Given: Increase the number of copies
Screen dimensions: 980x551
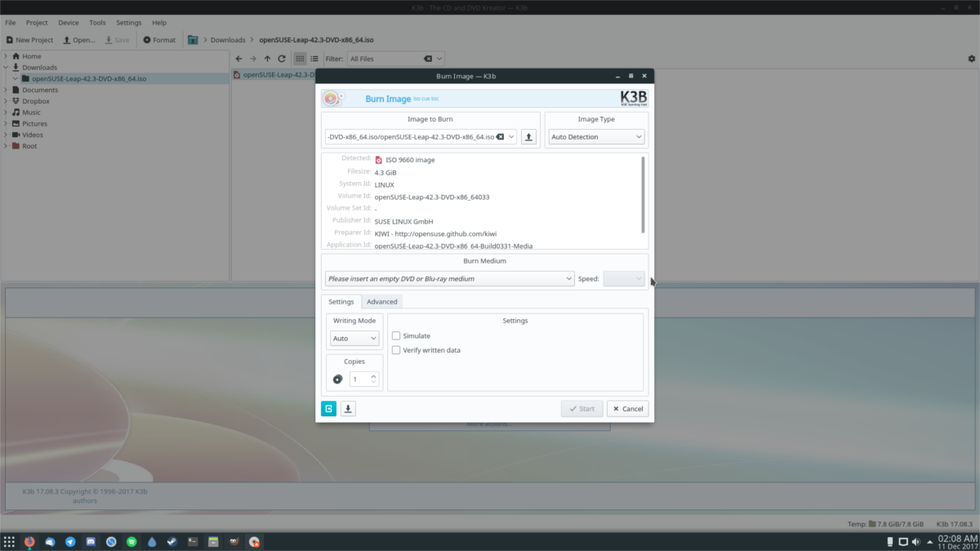Looking at the screenshot, I should point(373,375).
